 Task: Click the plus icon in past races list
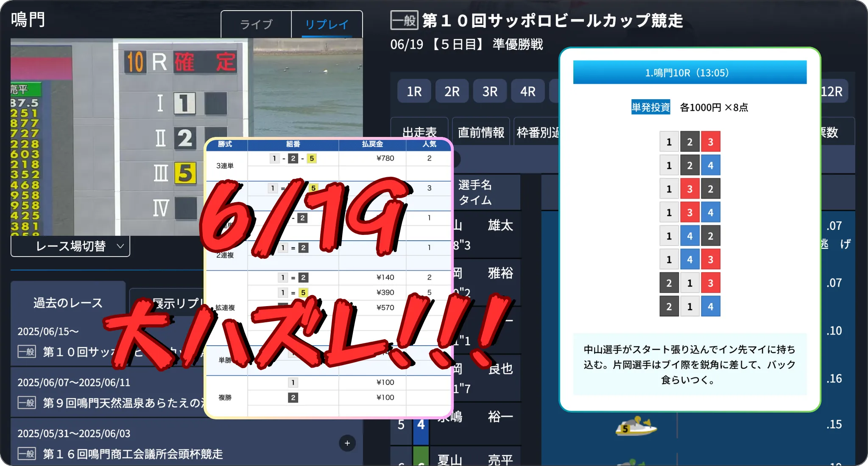(x=347, y=443)
